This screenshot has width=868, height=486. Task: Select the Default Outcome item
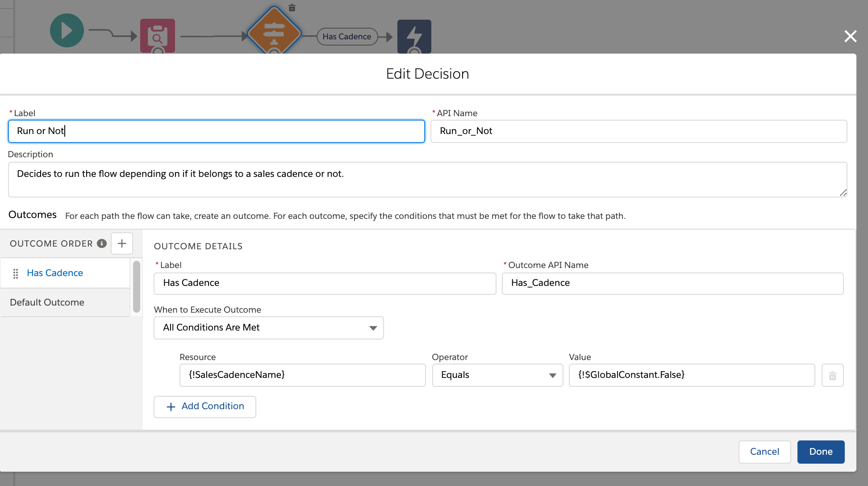[47, 302]
